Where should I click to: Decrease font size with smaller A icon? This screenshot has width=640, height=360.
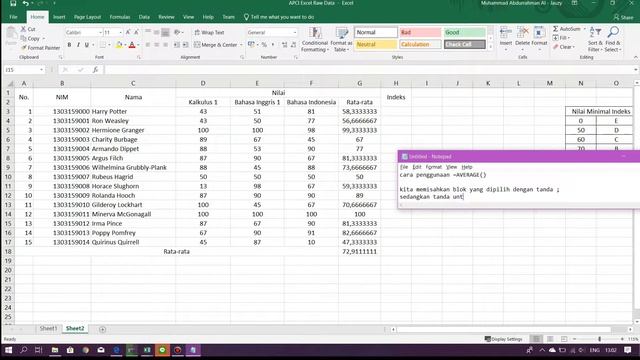coord(136,32)
